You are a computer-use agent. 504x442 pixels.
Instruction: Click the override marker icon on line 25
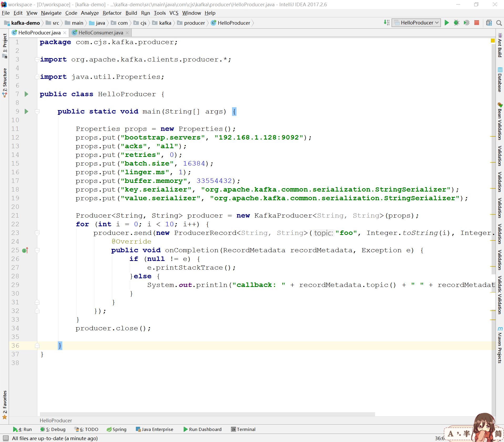tap(25, 250)
